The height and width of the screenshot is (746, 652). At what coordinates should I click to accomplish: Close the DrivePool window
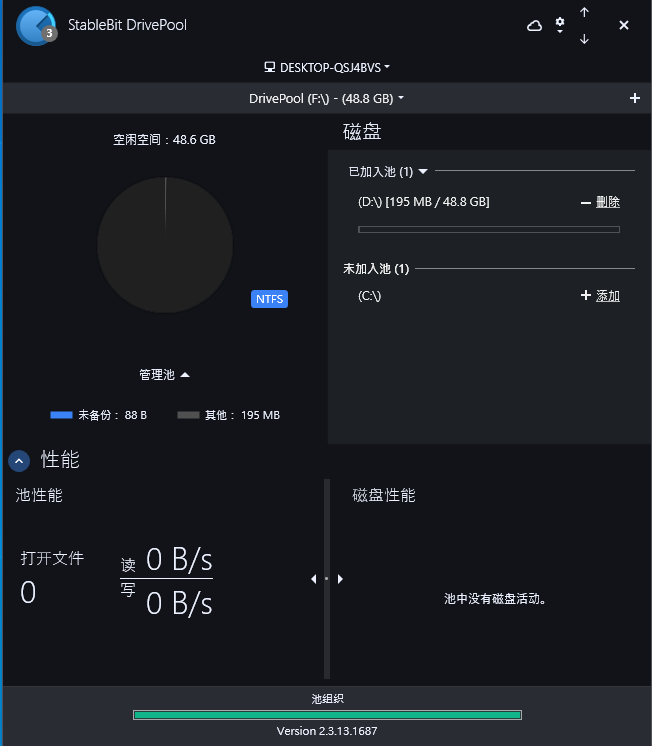click(x=623, y=25)
